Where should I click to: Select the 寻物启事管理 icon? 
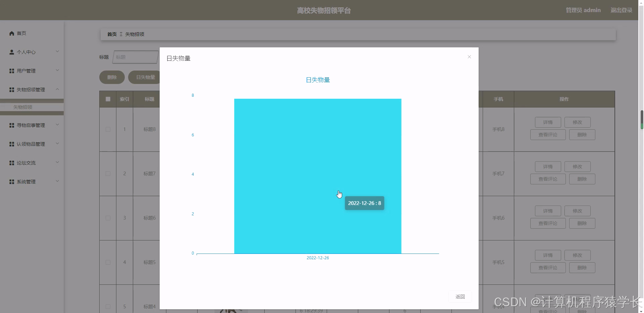tap(11, 125)
